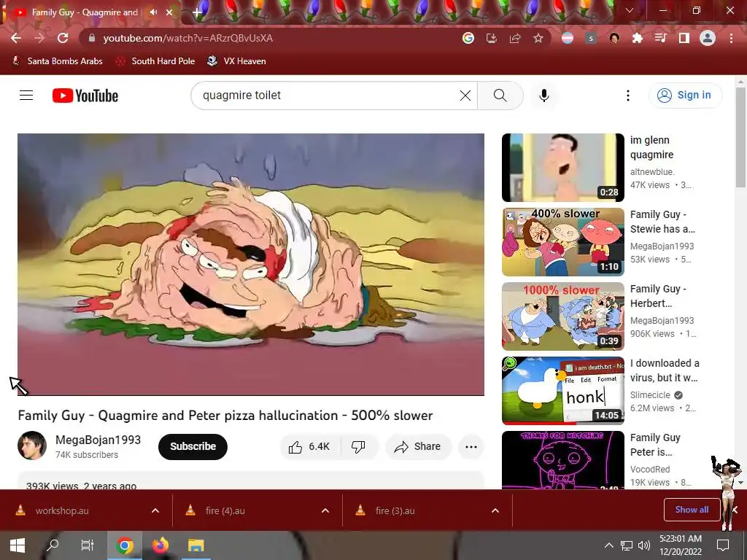Screen dimensions: 747x560
Task: Go back to the previous page
Action: 16,38
